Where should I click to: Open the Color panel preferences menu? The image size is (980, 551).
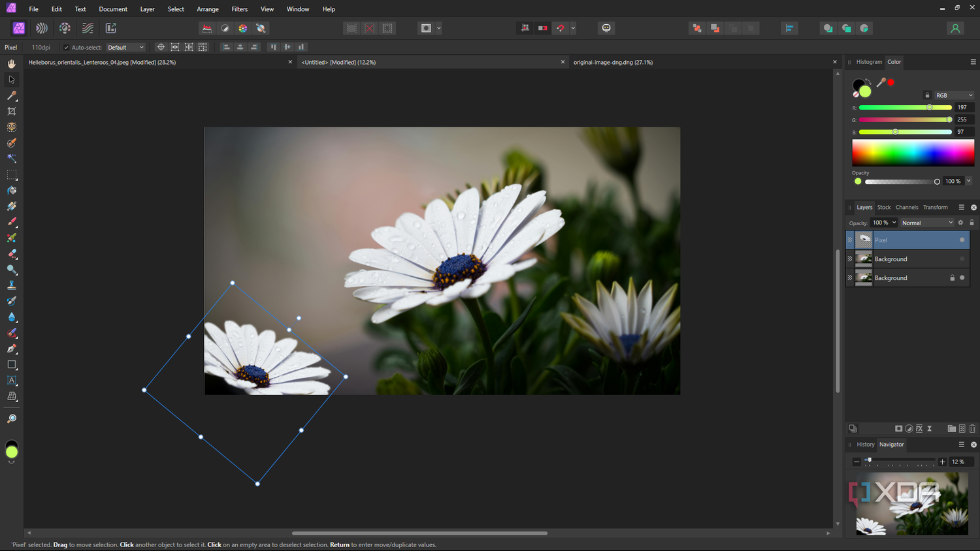pos(973,62)
